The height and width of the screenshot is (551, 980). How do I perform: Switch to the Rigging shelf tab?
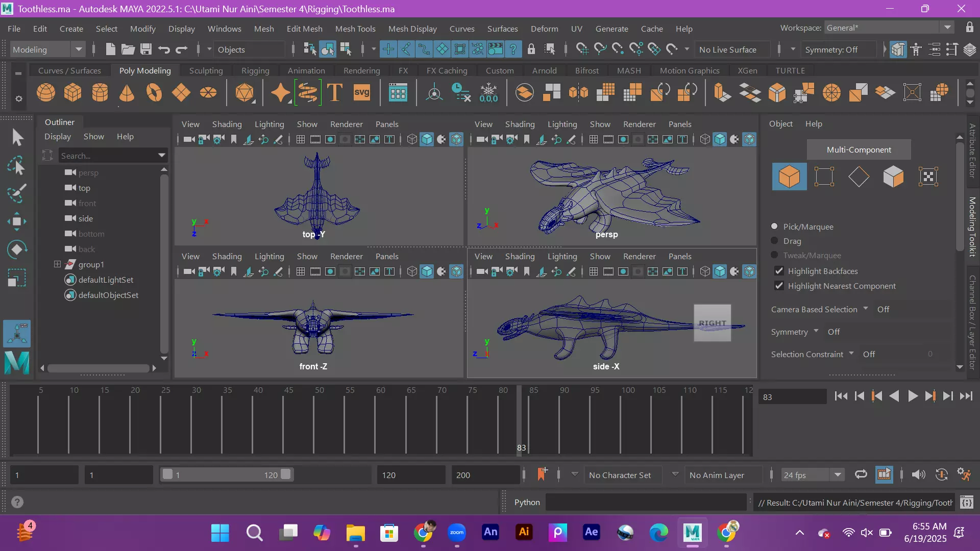coord(255,70)
